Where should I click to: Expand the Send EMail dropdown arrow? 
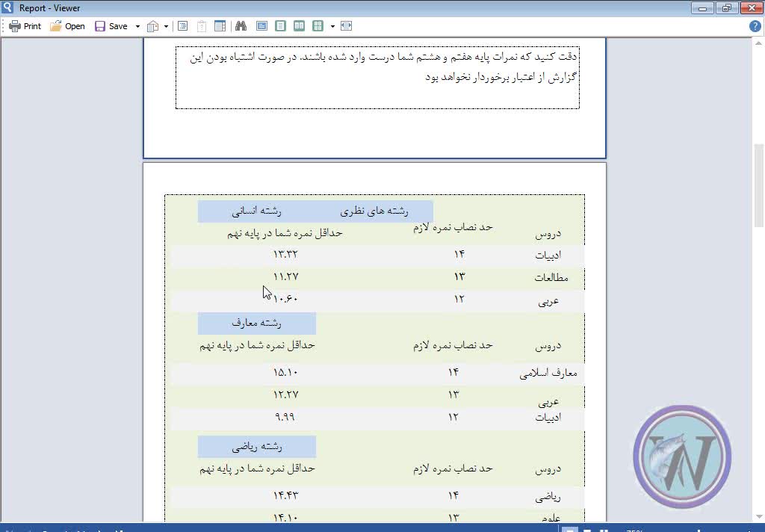pyautogui.click(x=166, y=26)
